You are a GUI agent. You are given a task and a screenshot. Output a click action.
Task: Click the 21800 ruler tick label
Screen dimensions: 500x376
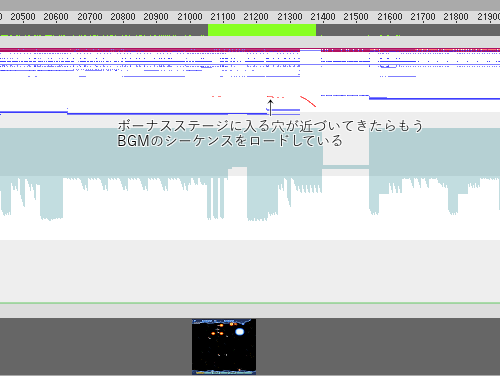[456, 17]
